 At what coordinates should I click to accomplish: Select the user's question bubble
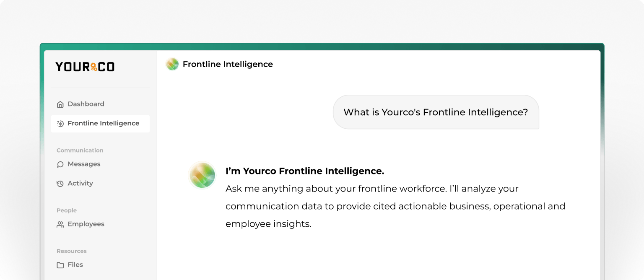(x=436, y=112)
